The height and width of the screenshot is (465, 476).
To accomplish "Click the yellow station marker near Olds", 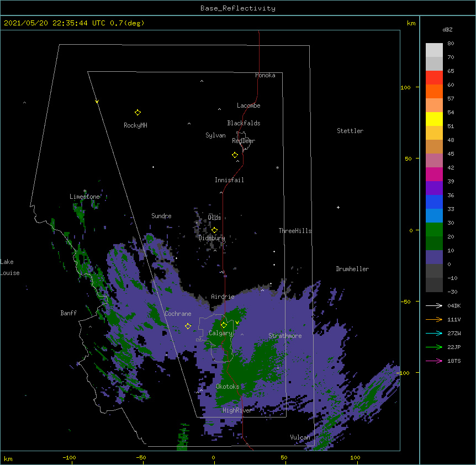I will click(214, 230).
